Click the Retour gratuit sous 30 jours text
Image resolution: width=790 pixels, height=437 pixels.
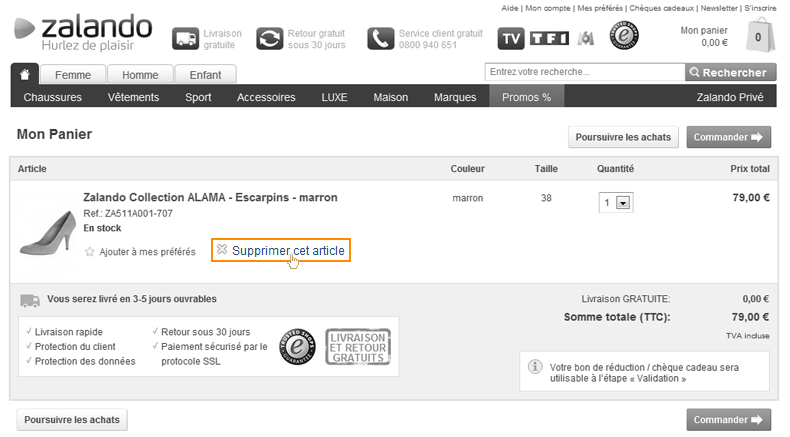click(x=316, y=39)
